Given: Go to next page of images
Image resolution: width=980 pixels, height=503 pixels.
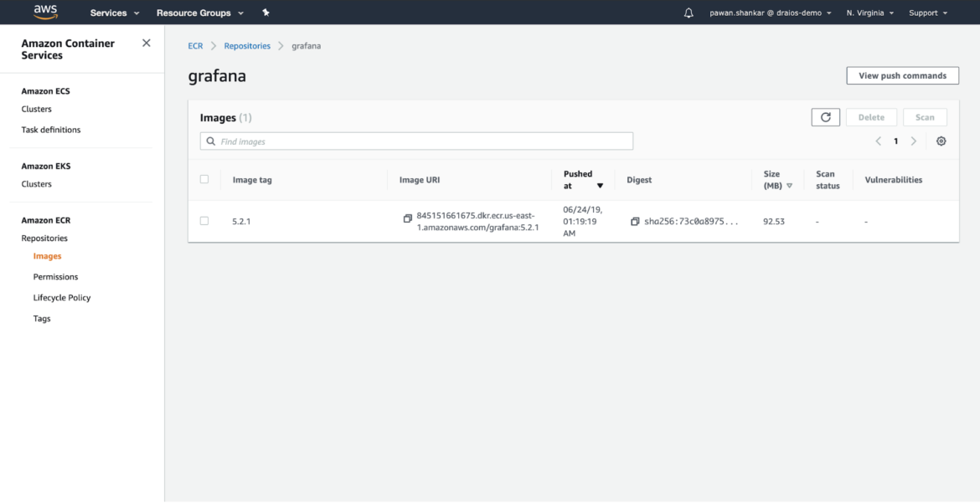Looking at the screenshot, I should point(914,141).
